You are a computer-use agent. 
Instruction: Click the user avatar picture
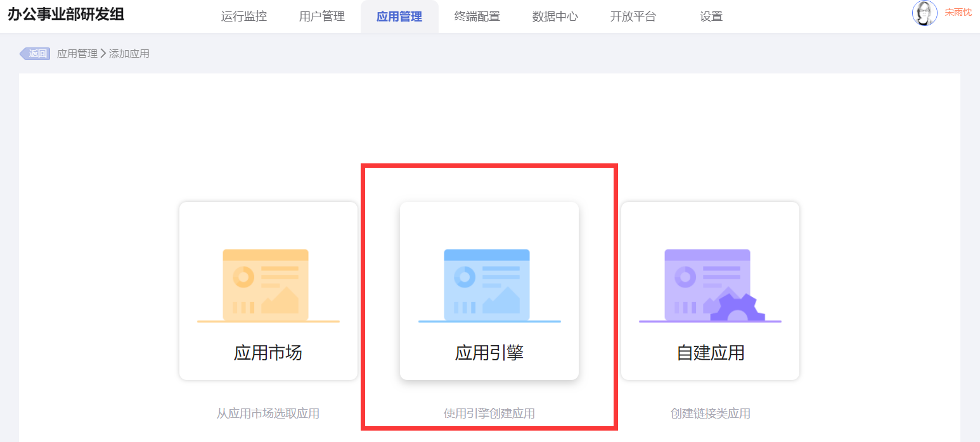click(925, 13)
